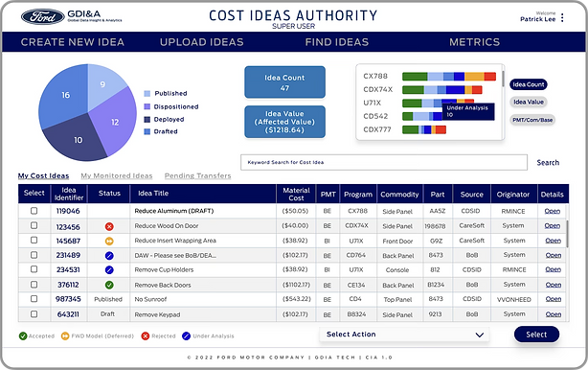Screen dimensions: 588x370
Task: Click the program chart scrollbar
Action: point(503,80)
